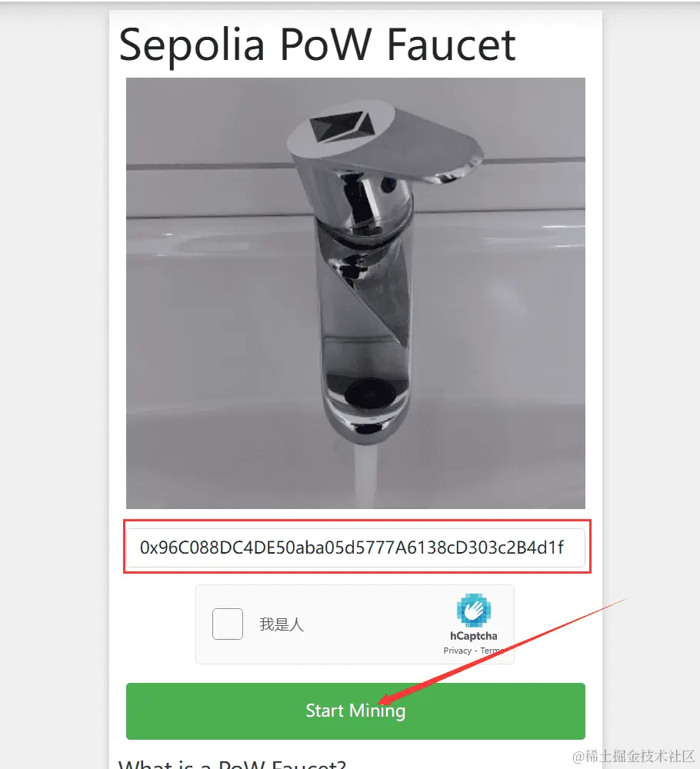The height and width of the screenshot is (769, 700).
Task: Focus the wallet address input field
Action: click(355, 548)
